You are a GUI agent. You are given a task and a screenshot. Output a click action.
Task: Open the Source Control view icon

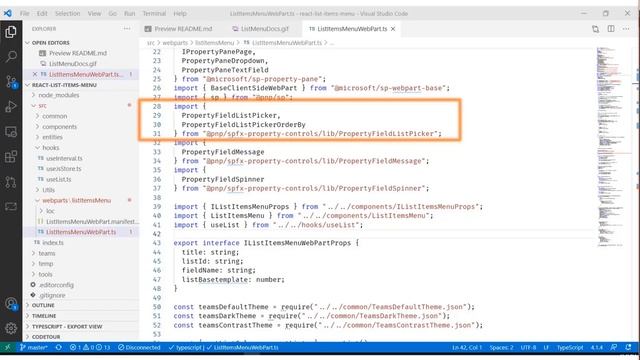[x=11, y=82]
